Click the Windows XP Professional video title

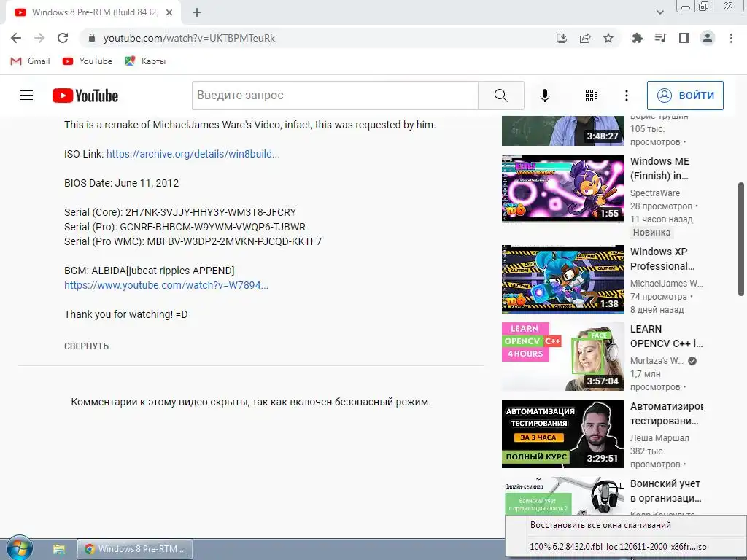tap(662, 259)
